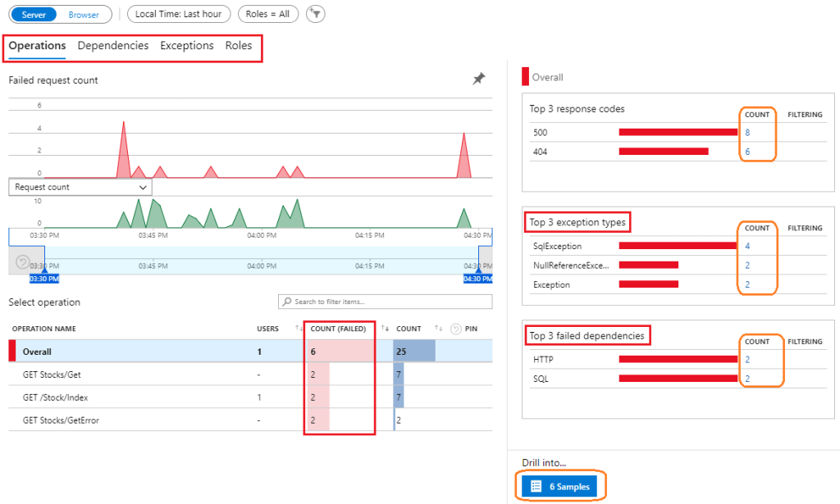Click the add filter funnel icon
Image resolution: width=840 pixels, height=504 pixels.
(314, 14)
